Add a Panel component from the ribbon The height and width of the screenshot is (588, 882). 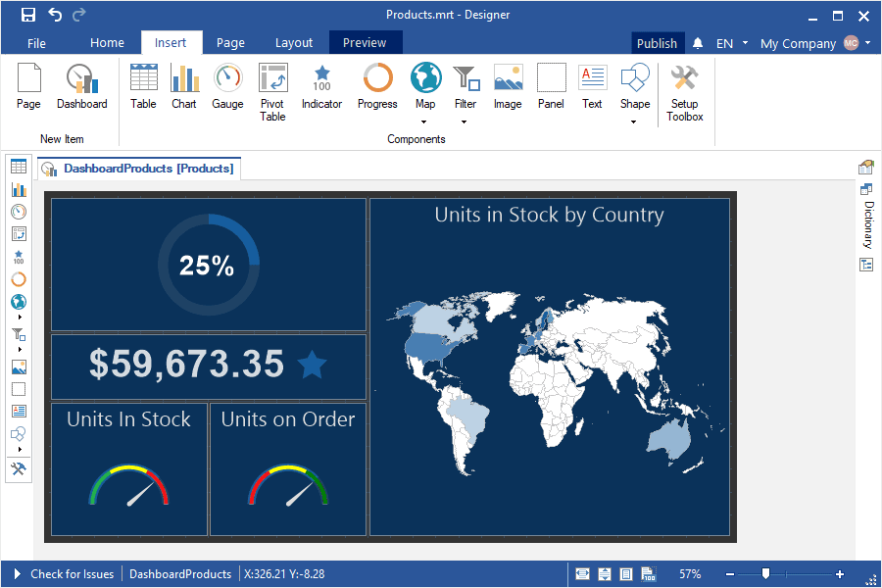tap(551, 86)
